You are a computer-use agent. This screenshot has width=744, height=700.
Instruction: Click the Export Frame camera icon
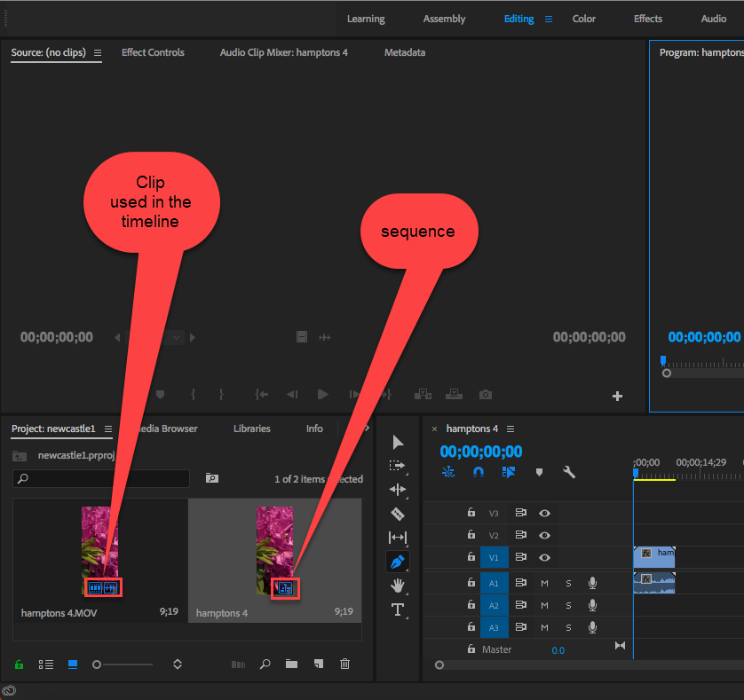pyautogui.click(x=486, y=395)
